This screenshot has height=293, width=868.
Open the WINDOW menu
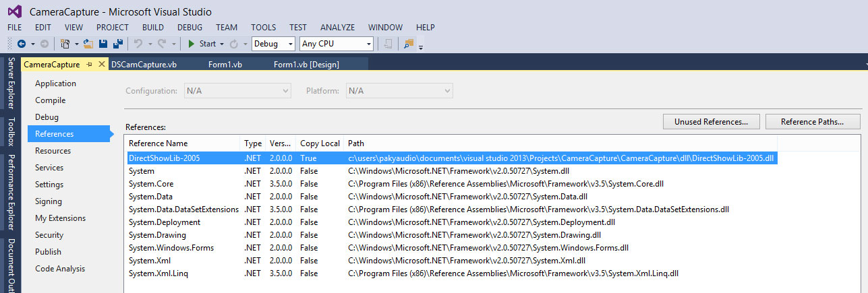tap(386, 28)
